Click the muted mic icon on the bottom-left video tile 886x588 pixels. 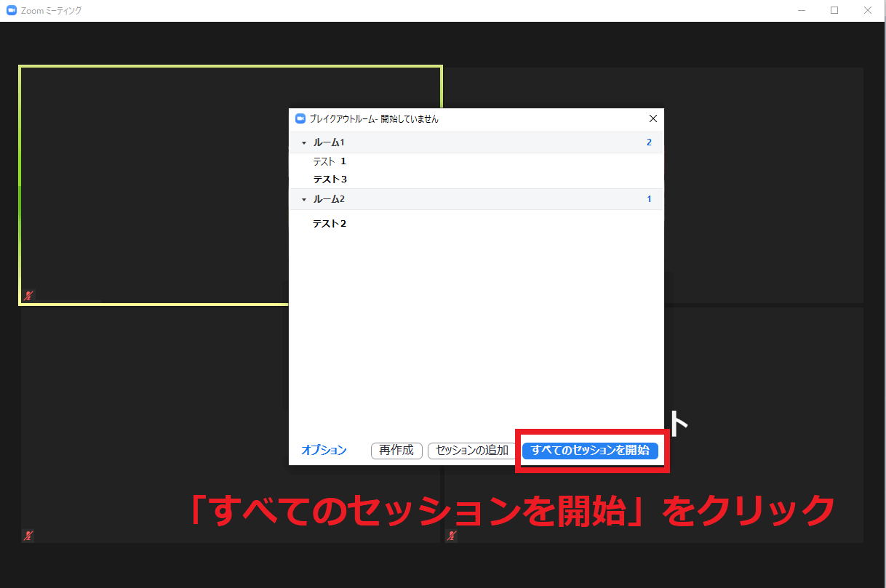point(28,536)
